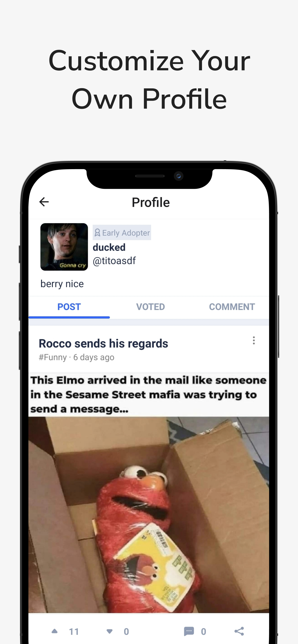Screen dimensions: 298x644
Task: Select the POST tab
Action: coord(69,307)
